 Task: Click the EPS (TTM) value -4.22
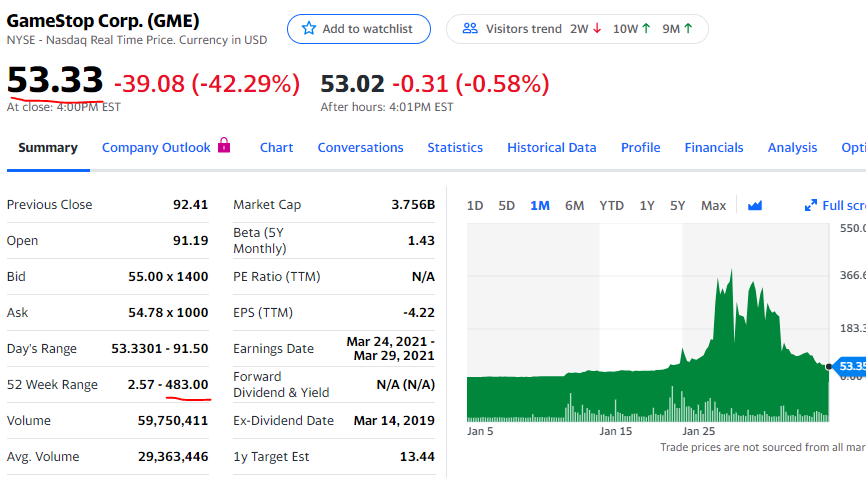(419, 312)
